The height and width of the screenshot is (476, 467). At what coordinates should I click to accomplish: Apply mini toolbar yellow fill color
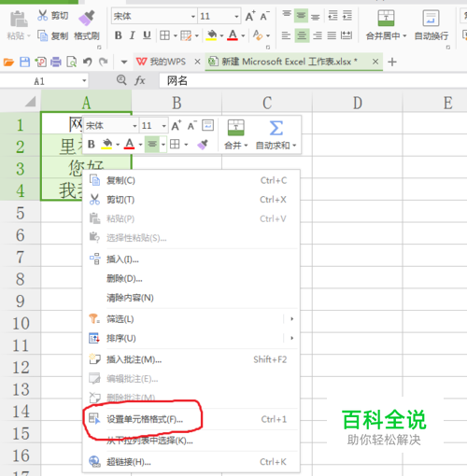[107, 144]
